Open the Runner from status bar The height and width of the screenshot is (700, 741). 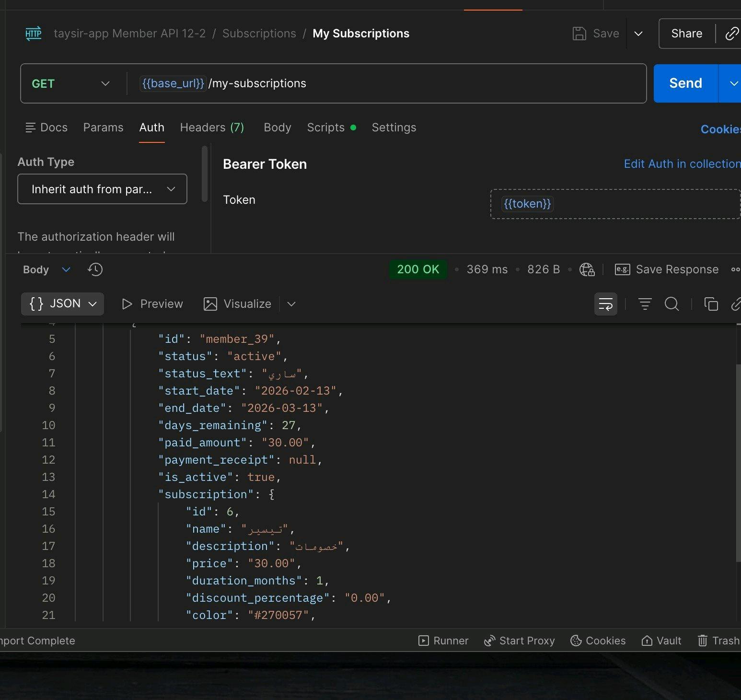click(443, 641)
